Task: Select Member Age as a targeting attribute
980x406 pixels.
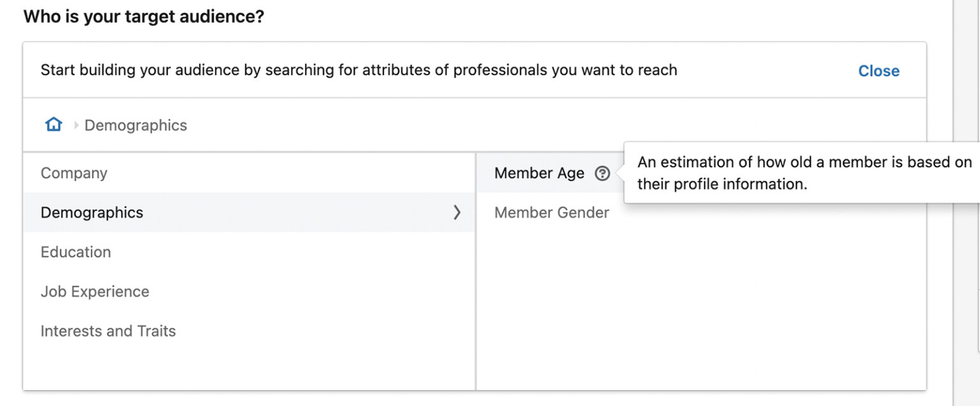Action: [539, 173]
